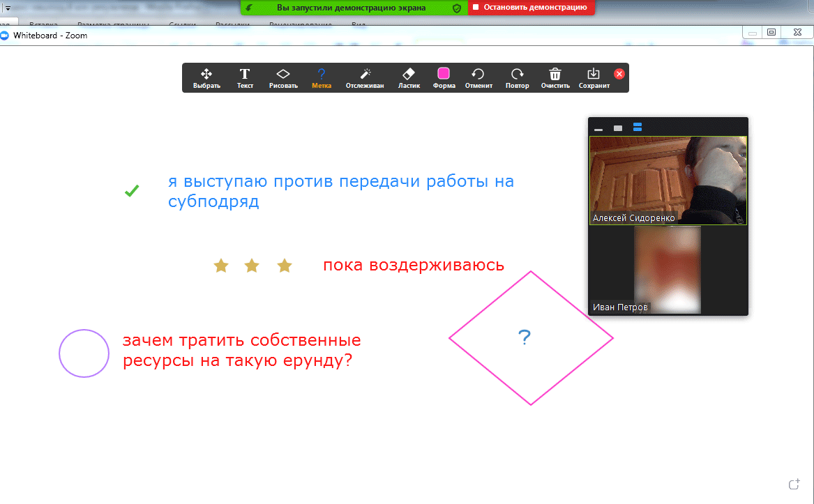Switch video panel to single-speaker view

point(618,128)
